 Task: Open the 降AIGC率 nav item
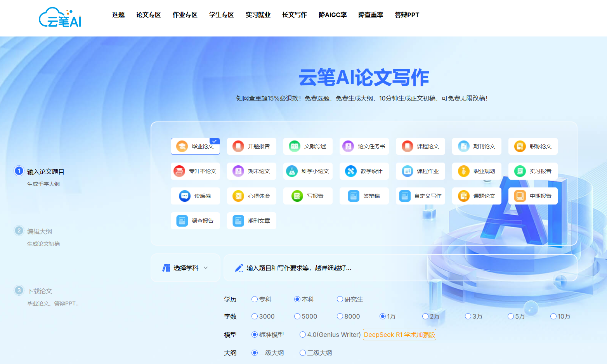click(x=332, y=15)
